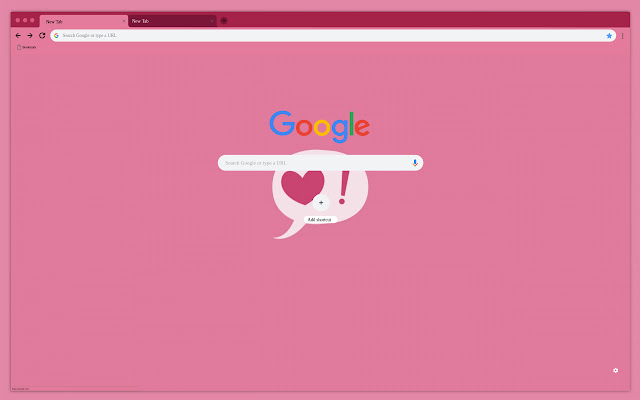Image resolution: width=640 pixels, height=400 pixels.
Task: Close the first New Tab
Action: coord(124,21)
